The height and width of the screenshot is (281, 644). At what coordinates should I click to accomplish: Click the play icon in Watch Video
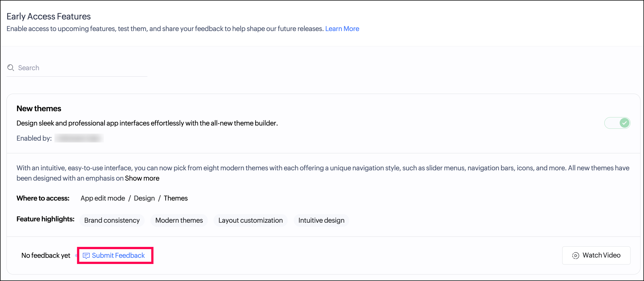[575, 255]
